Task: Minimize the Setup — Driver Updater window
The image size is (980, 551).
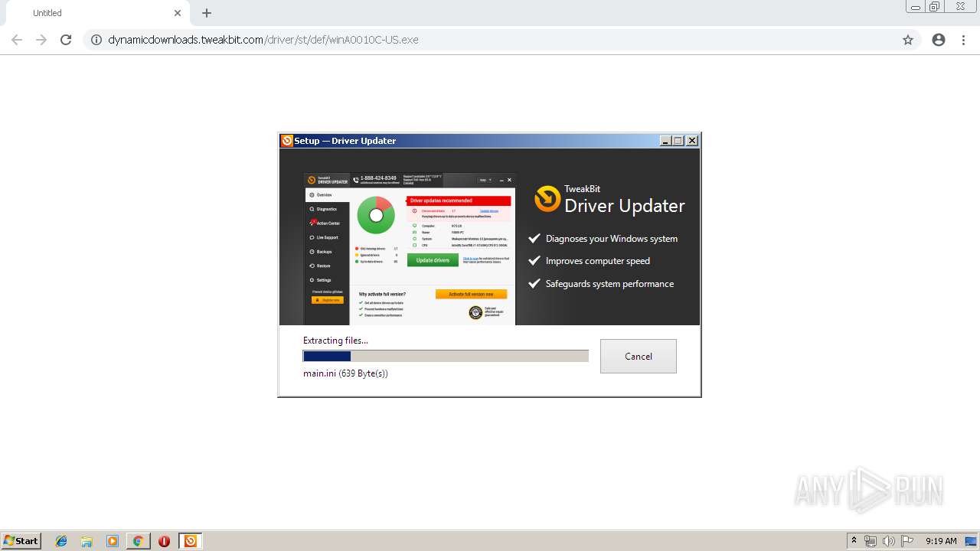Action: point(665,141)
